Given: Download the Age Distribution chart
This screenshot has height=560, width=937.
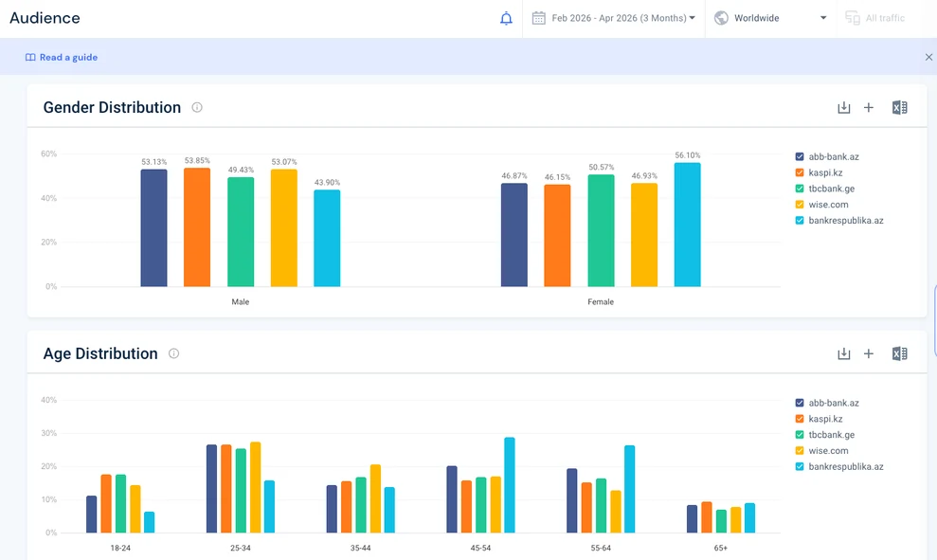Looking at the screenshot, I should pyautogui.click(x=844, y=353).
